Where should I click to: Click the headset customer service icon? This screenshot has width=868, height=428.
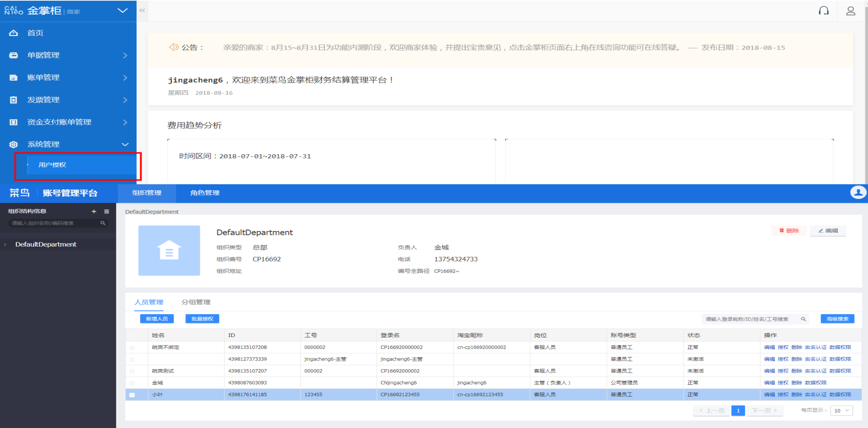point(824,11)
